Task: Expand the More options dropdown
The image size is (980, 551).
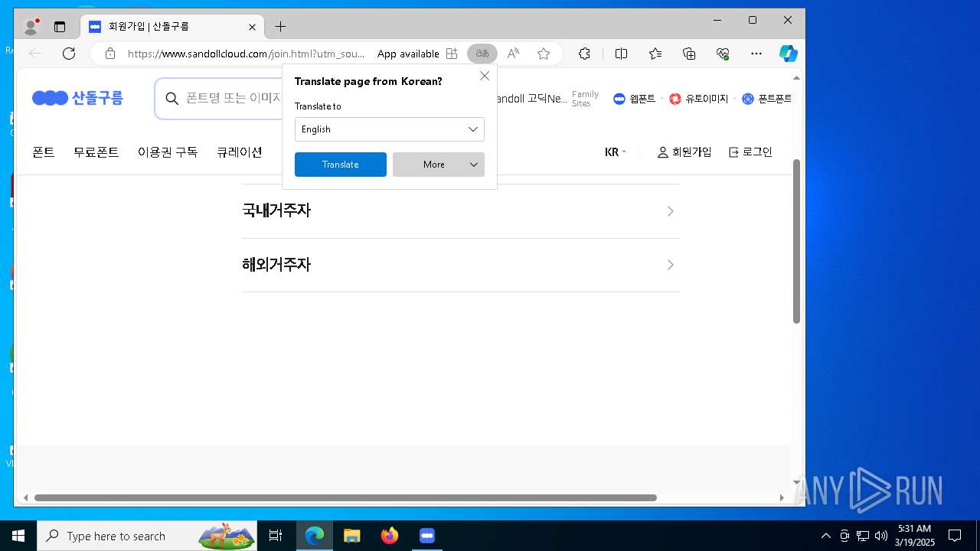Action: (439, 165)
